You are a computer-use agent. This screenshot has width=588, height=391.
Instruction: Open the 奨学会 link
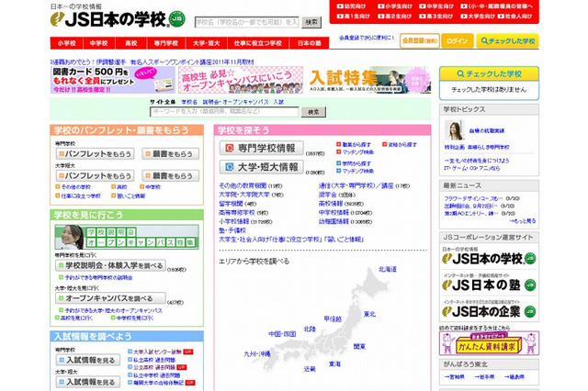tap(328, 195)
